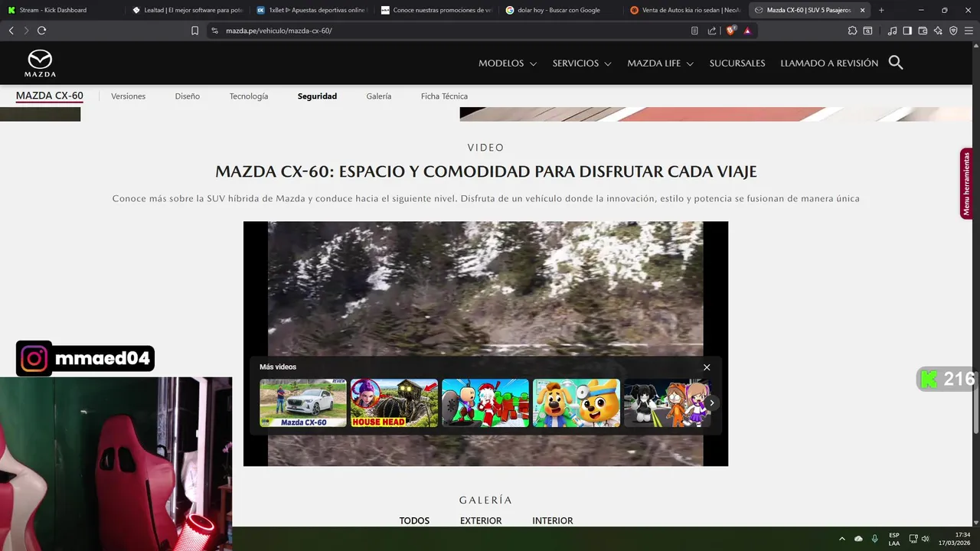
Task: Open the site search magnifier icon
Action: click(x=896, y=63)
